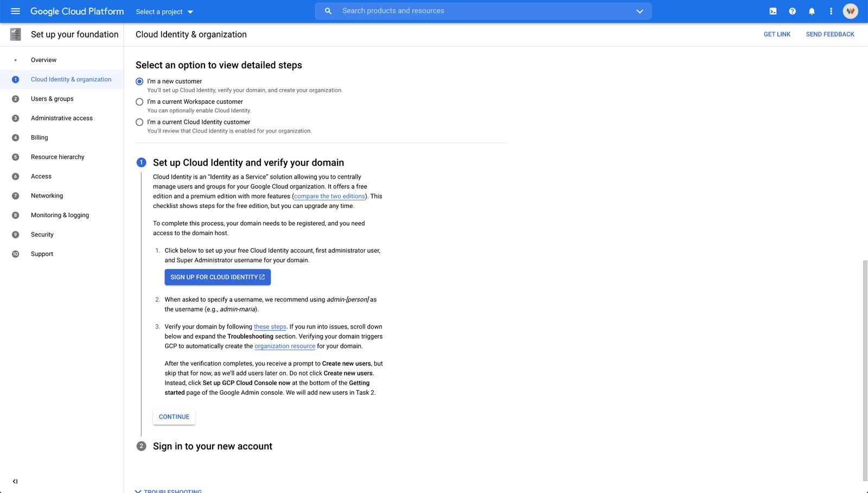Expand "Sign in to your new account" step
Screen dimensions: 868x493
click(213, 446)
